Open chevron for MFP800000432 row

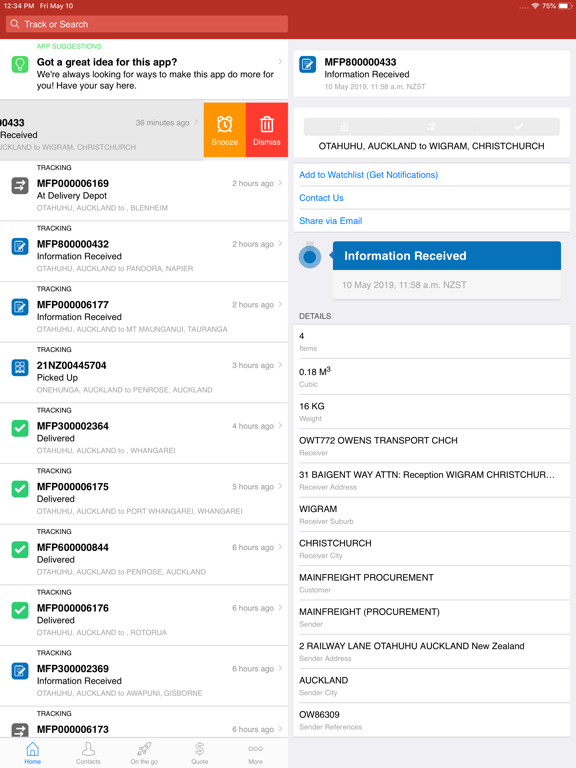(280, 243)
